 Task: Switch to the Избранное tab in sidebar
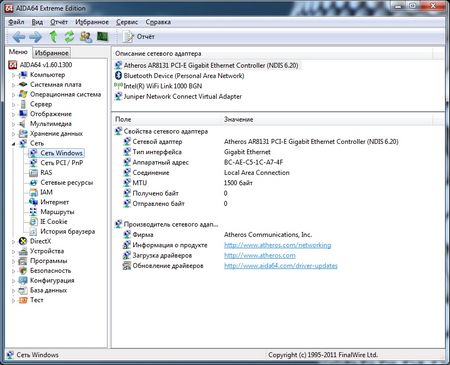51,53
